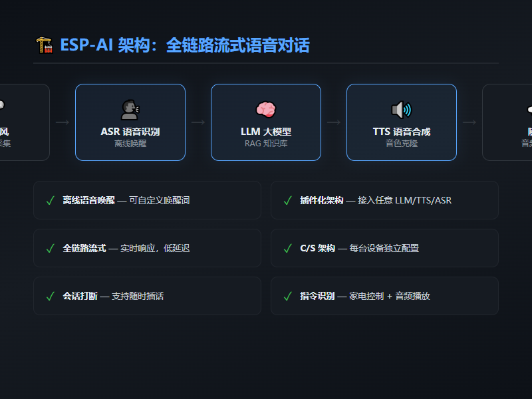Click the checkmark next to C/S 架构

pyautogui.click(x=287, y=248)
